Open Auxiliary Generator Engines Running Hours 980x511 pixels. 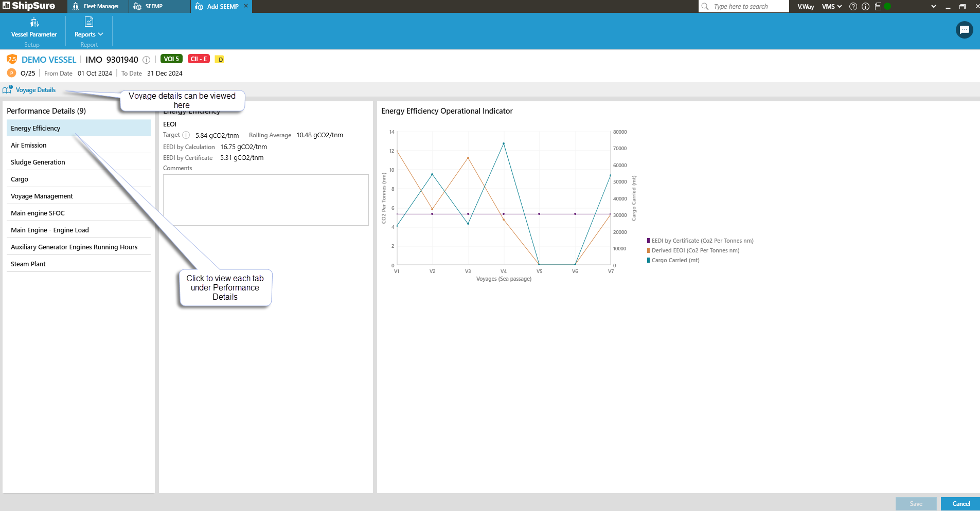(x=79, y=247)
